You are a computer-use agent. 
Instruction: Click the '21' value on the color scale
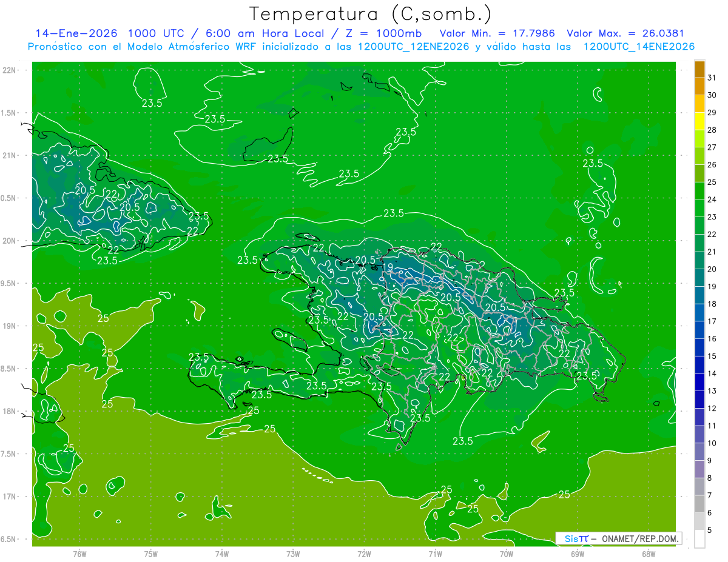[712, 252]
